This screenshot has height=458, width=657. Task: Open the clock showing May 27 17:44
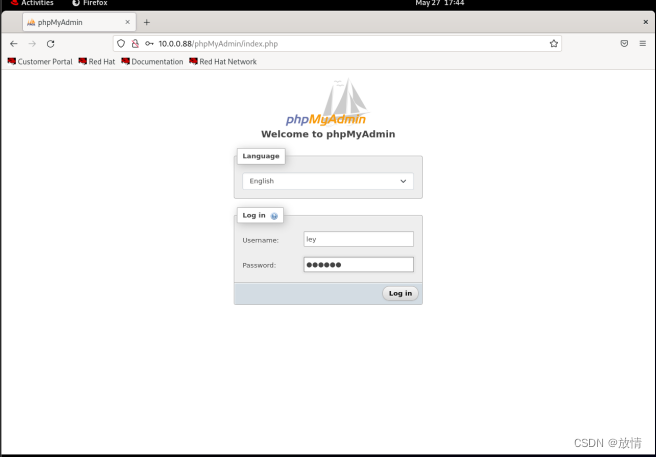[440, 3]
